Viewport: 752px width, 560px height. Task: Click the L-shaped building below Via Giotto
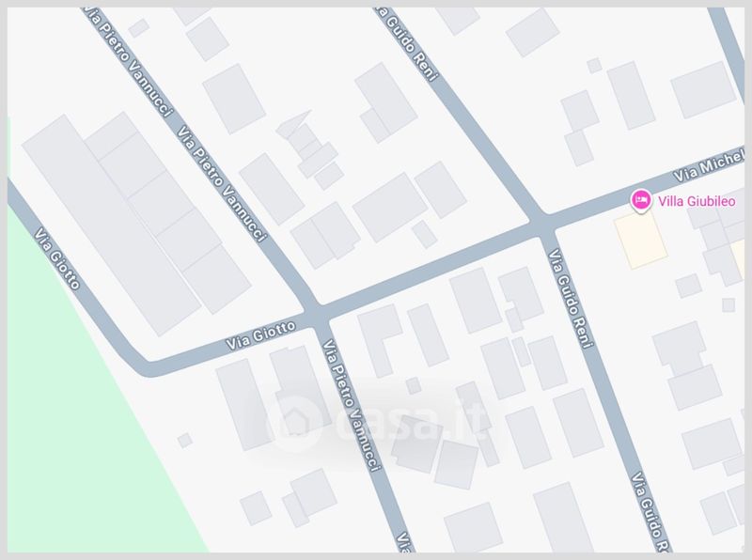tap(380, 340)
